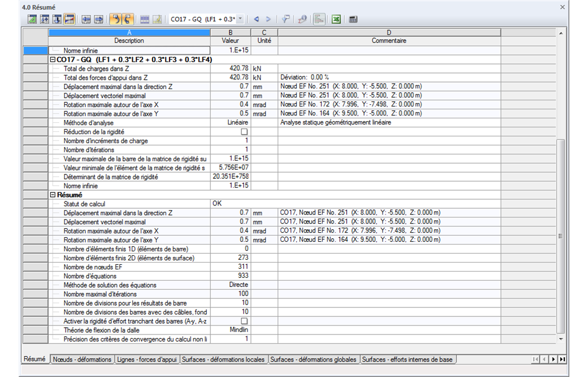Click 'Nombre d'incréments de charge' row label
The image size is (588, 377).
tap(106, 141)
